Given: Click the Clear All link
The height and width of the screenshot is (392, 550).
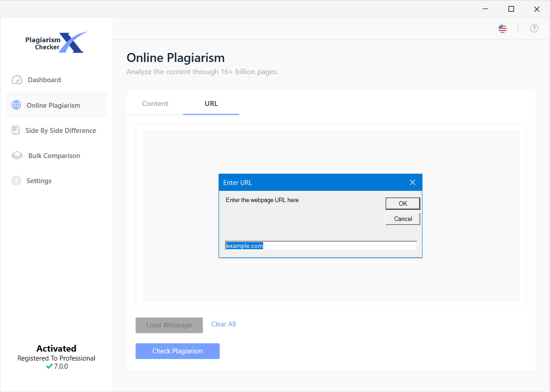Looking at the screenshot, I should (224, 324).
